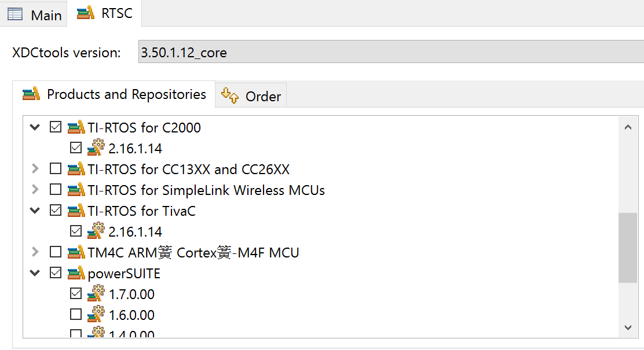Click the TI-RTOS for C2000 product icon

point(76,127)
